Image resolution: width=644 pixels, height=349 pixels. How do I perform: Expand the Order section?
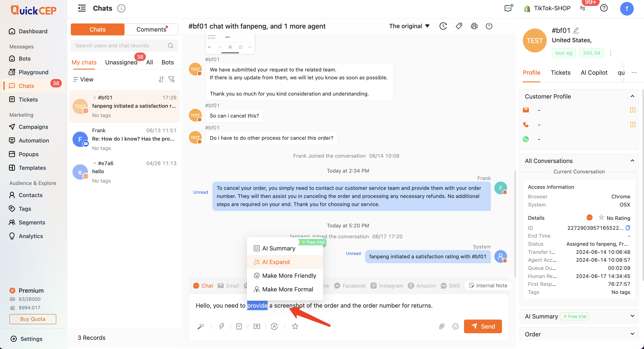(632, 334)
